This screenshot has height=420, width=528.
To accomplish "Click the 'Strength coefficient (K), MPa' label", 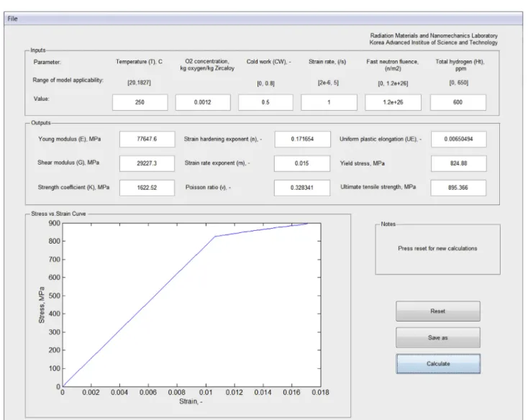I will pyautogui.click(x=73, y=187).
